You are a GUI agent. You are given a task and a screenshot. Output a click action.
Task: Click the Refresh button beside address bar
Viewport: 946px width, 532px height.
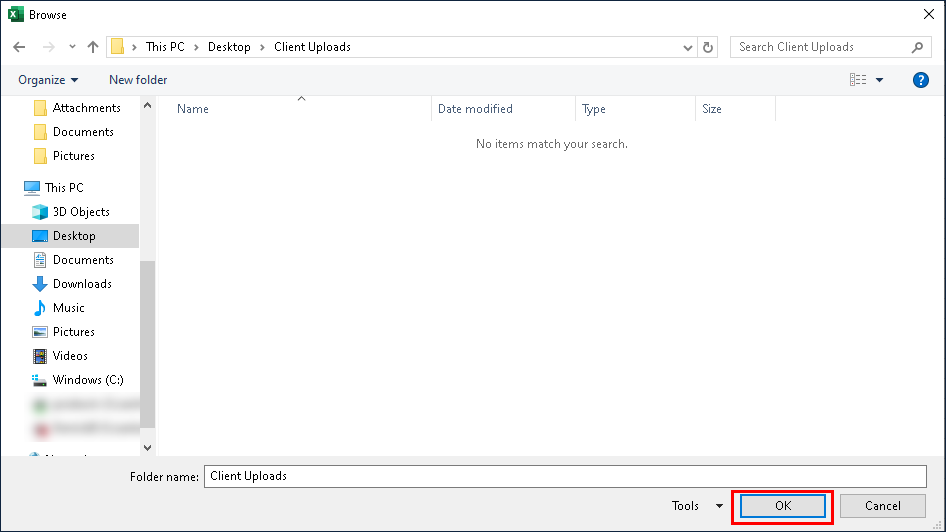pyautogui.click(x=709, y=47)
